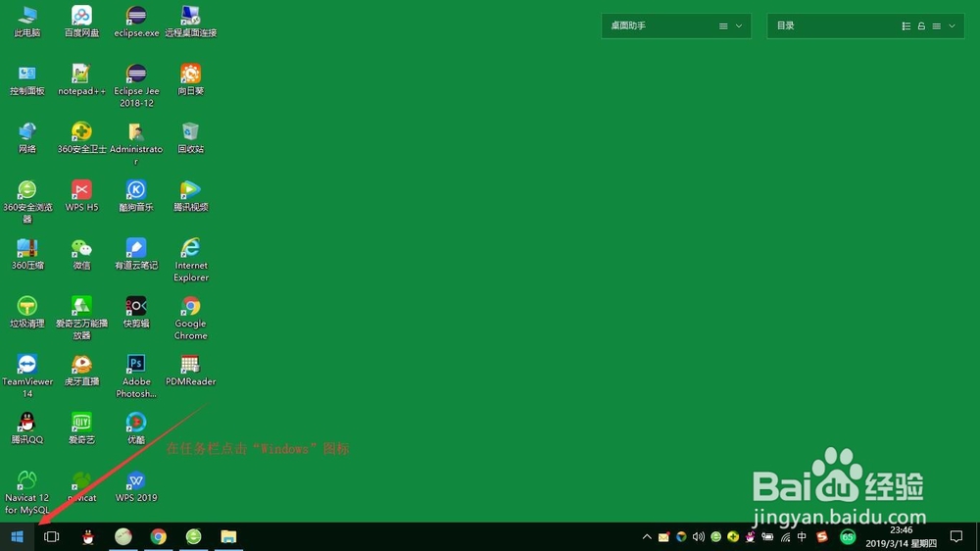Select the Google Chrome desktop icon

click(191, 319)
